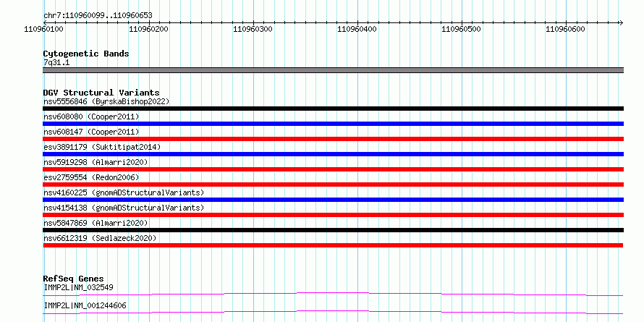Select the red nsv4154138 variant bar
This screenshot has height=322, width=644.
[x=334, y=215]
